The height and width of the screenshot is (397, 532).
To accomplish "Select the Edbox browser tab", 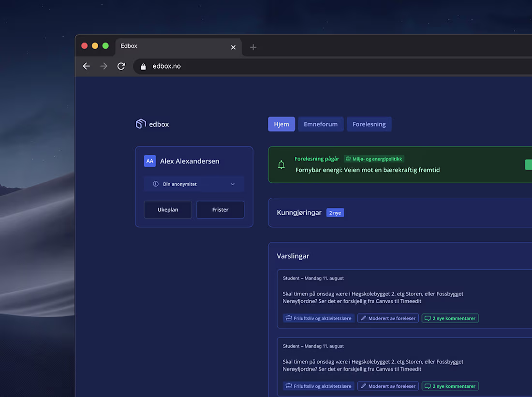I will pyautogui.click(x=178, y=47).
